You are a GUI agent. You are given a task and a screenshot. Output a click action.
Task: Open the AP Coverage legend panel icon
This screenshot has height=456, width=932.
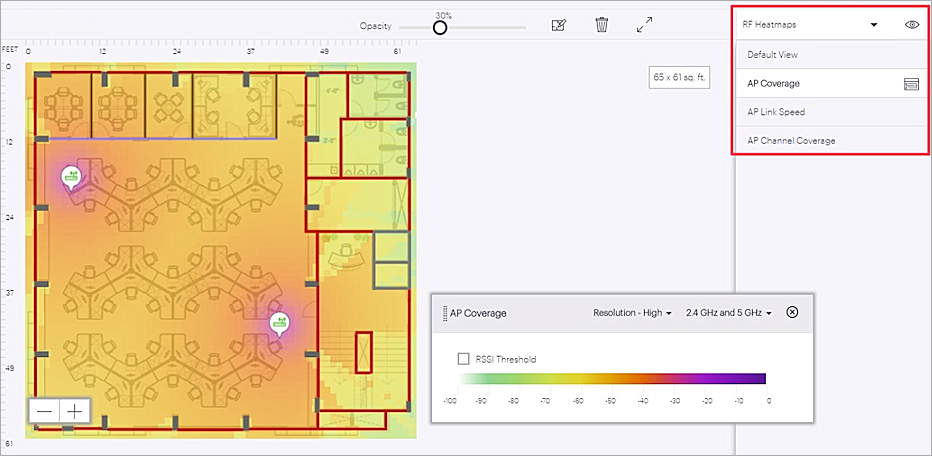point(911,84)
